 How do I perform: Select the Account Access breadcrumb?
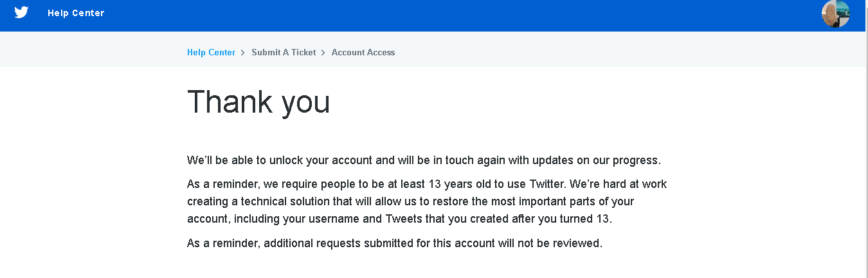(x=363, y=52)
